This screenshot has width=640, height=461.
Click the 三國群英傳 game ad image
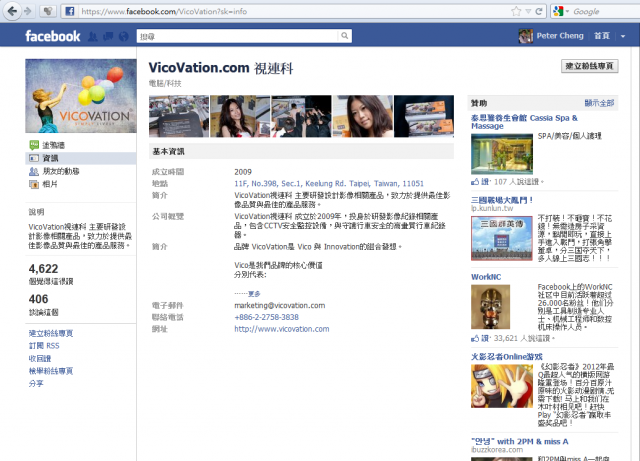502,238
